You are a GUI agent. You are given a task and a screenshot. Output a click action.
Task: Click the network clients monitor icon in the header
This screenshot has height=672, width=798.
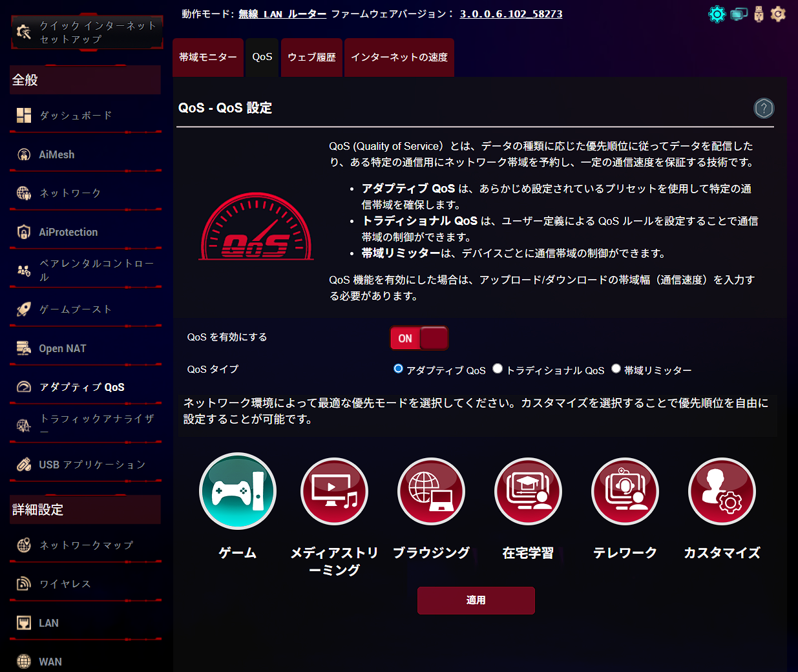click(739, 14)
